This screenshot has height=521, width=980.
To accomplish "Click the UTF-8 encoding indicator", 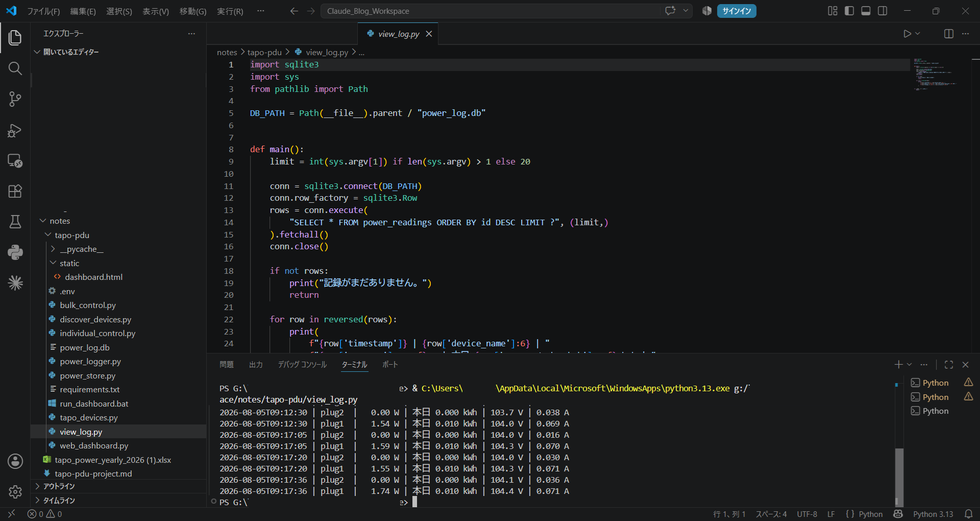I will [x=807, y=514].
